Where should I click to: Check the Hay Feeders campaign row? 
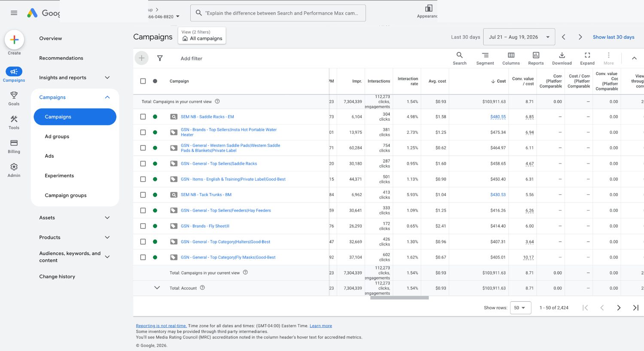click(143, 210)
